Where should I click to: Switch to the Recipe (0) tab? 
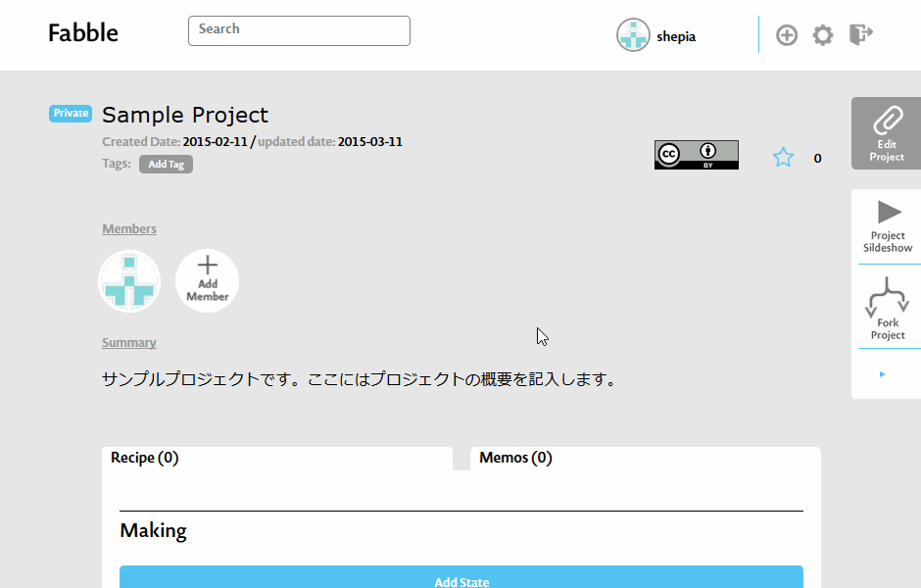(x=277, y=459)
